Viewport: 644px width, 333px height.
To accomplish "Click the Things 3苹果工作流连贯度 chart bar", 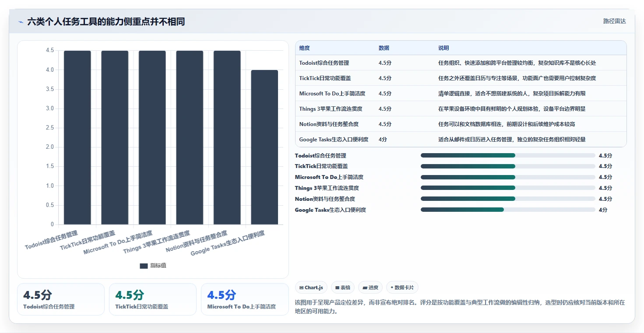I will [x=190, y=137].
